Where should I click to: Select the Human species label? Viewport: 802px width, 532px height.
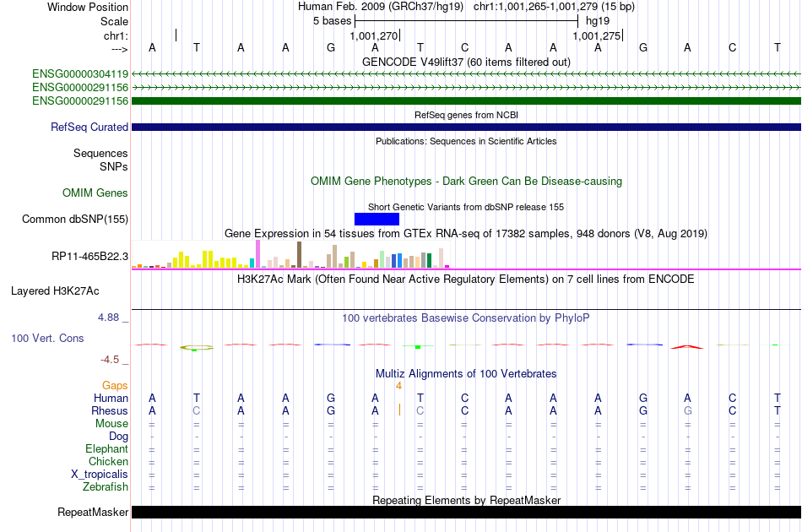pos(111,398)
